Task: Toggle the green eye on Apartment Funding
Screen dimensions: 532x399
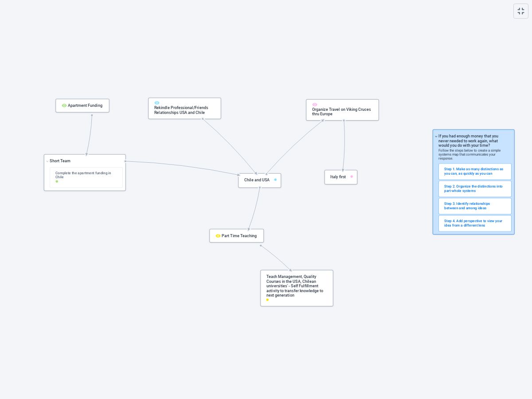Action: 64,106
